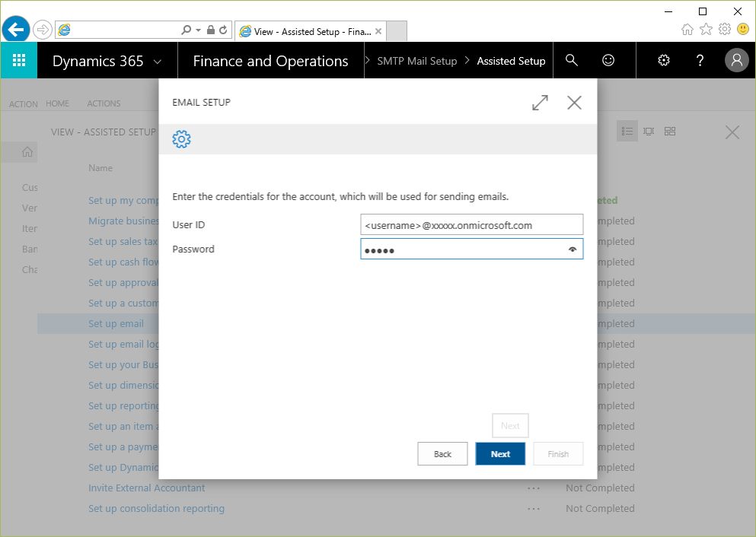Click the User ID input field

(471, 225)
